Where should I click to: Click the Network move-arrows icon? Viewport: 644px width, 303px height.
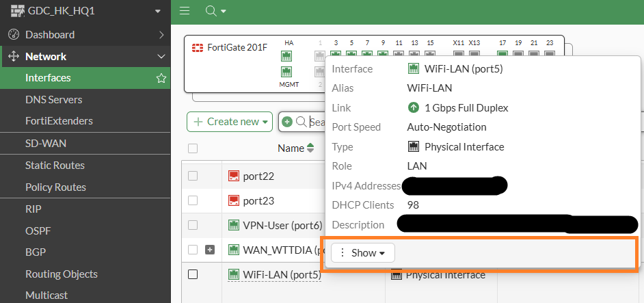tap(14, 56)
